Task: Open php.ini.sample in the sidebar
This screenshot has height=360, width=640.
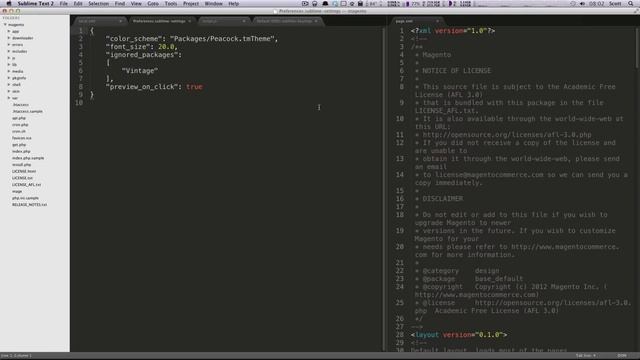Action: (25, 198)
